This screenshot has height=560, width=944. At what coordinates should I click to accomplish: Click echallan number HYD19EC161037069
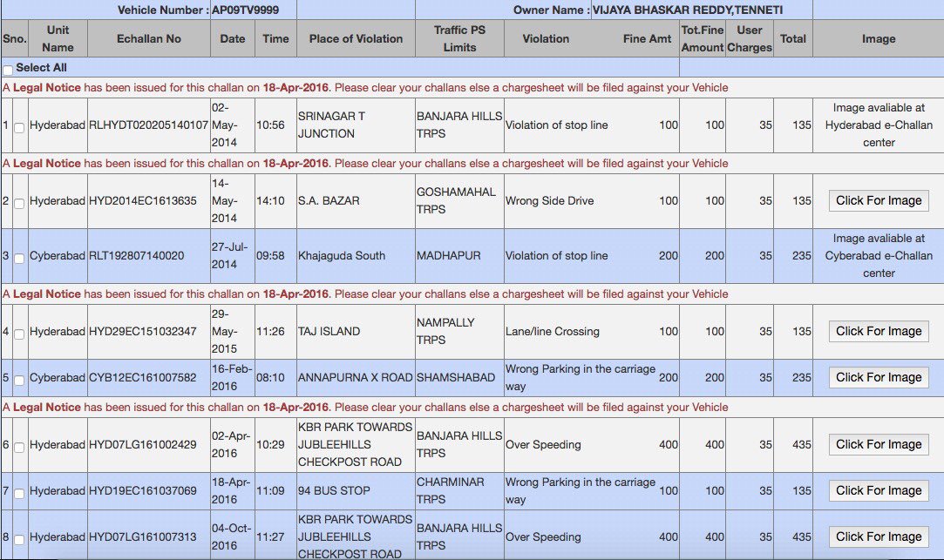143,491
